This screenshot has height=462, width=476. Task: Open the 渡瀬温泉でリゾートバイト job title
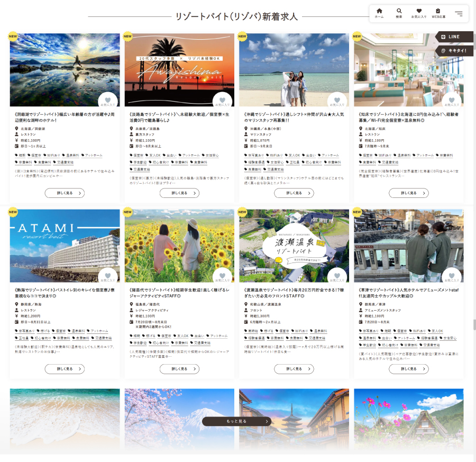(294, 293)
